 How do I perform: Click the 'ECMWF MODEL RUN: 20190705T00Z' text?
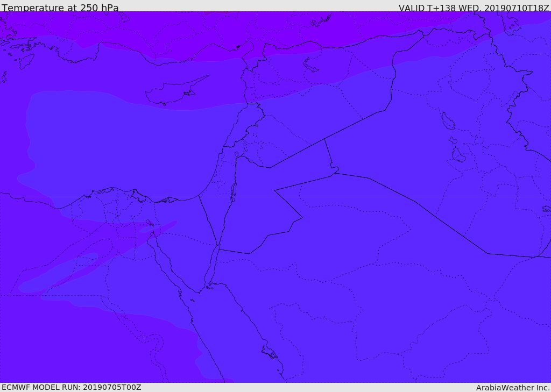72,387
